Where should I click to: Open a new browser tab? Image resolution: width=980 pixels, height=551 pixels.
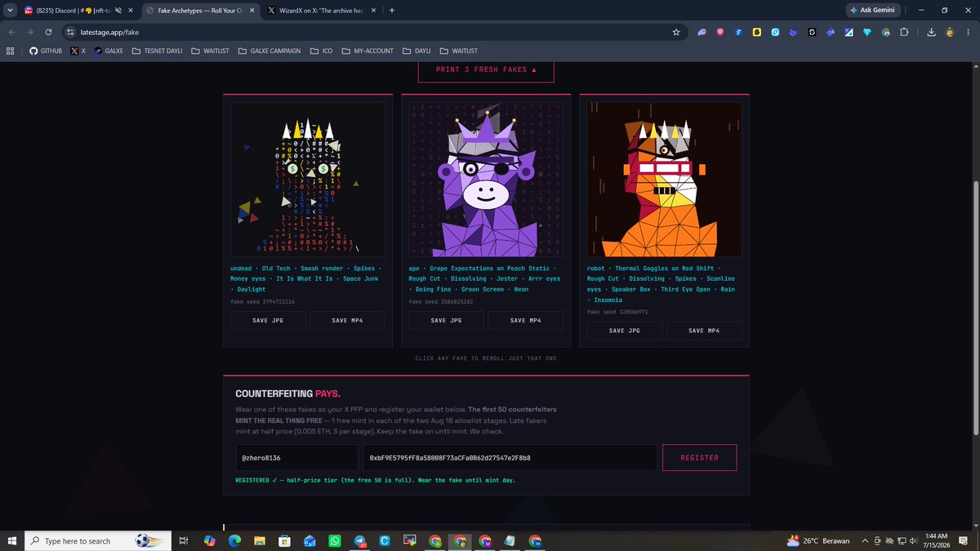click(392, 10)
